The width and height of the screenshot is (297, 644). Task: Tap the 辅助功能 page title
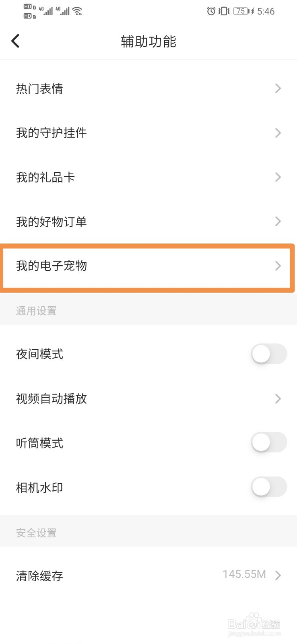148,41
